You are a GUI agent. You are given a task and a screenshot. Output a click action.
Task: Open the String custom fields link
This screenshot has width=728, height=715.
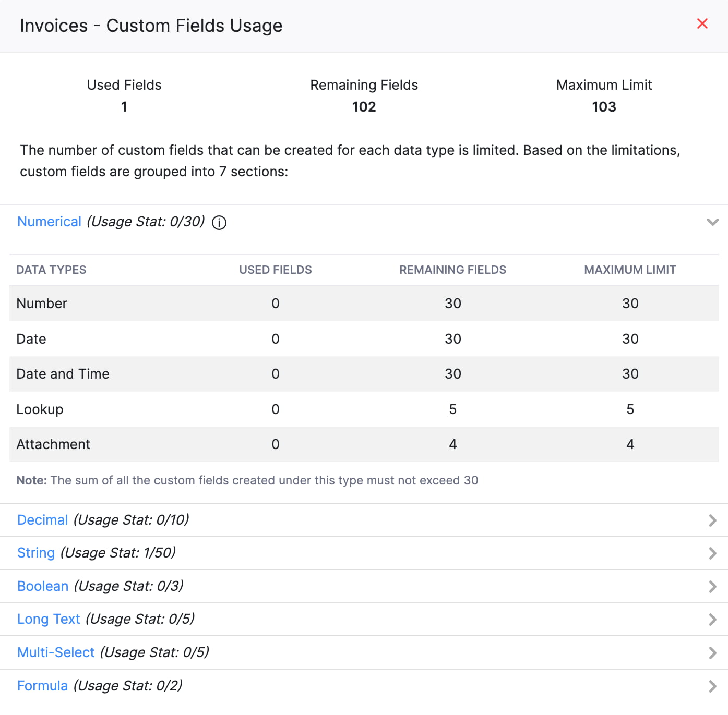pos(35,553)
